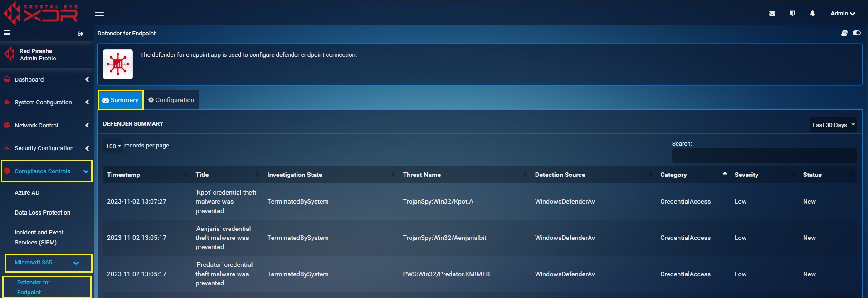Open the notifications bell

click(x=813, y=14)
